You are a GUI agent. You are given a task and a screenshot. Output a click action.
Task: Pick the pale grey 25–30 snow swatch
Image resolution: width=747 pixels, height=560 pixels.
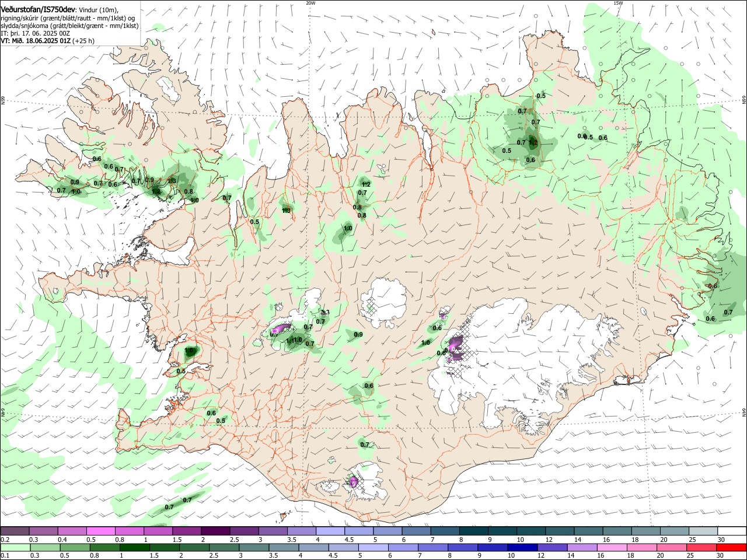(703, 531)
